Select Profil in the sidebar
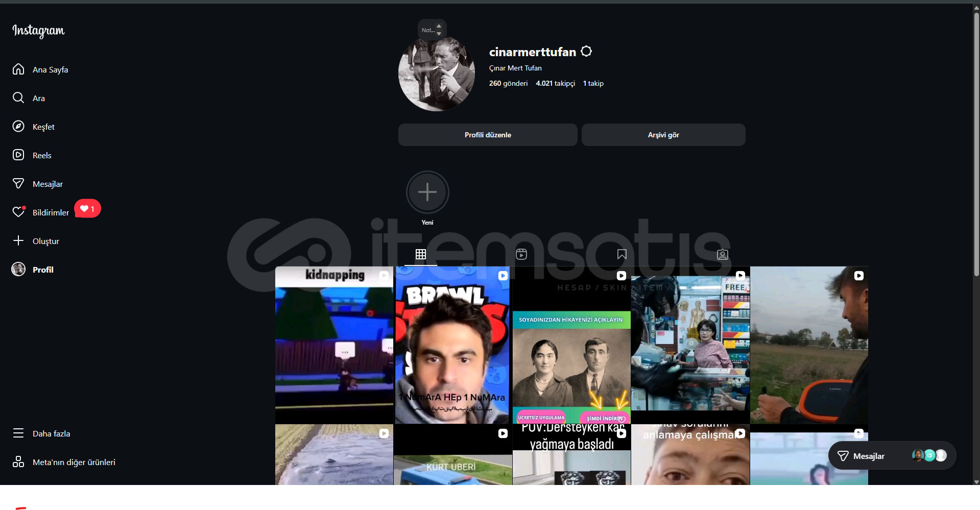The image size is (980, 510). (33, 270)
